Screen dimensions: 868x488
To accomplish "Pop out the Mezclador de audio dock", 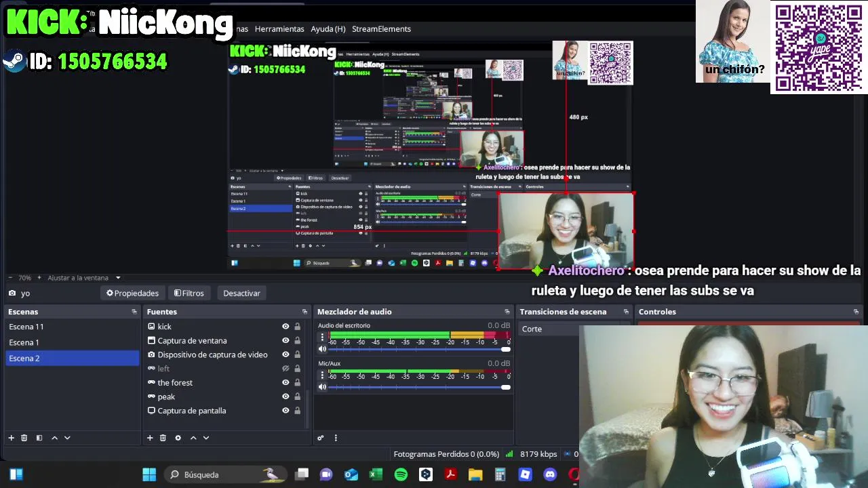I will 507,312.
